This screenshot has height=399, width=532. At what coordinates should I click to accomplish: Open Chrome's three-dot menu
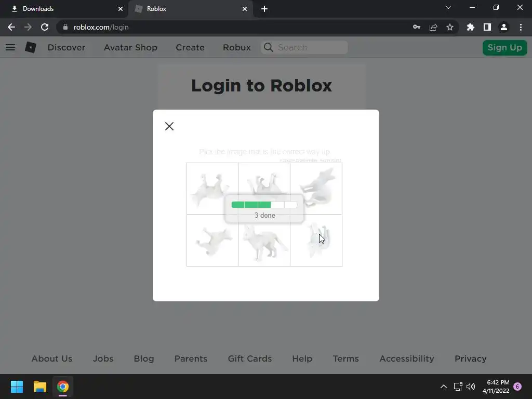point(521,27)
